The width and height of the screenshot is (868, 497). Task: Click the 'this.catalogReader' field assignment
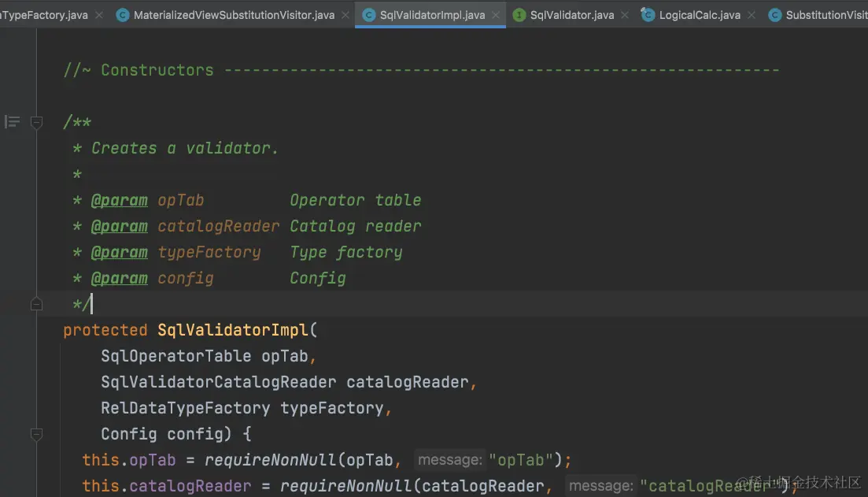tap(167, 487)
